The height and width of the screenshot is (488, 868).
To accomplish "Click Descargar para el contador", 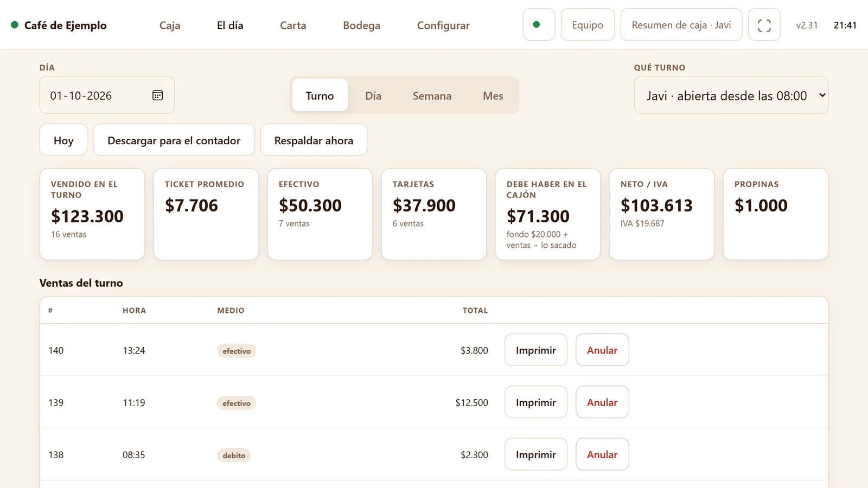I will [x=174, y=140].
